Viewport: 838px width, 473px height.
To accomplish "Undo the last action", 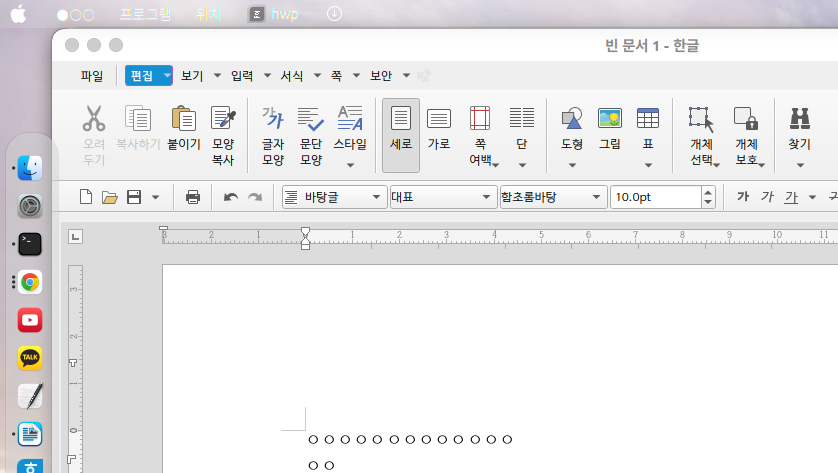I will pyautogui.click(x=230, y=197).
